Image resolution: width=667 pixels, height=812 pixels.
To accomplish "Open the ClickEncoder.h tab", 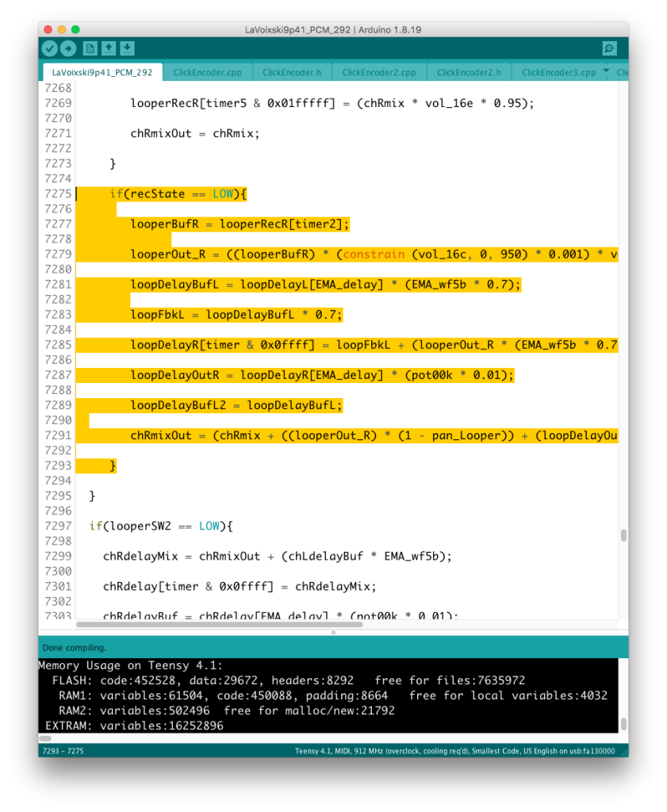I will 292,72.
